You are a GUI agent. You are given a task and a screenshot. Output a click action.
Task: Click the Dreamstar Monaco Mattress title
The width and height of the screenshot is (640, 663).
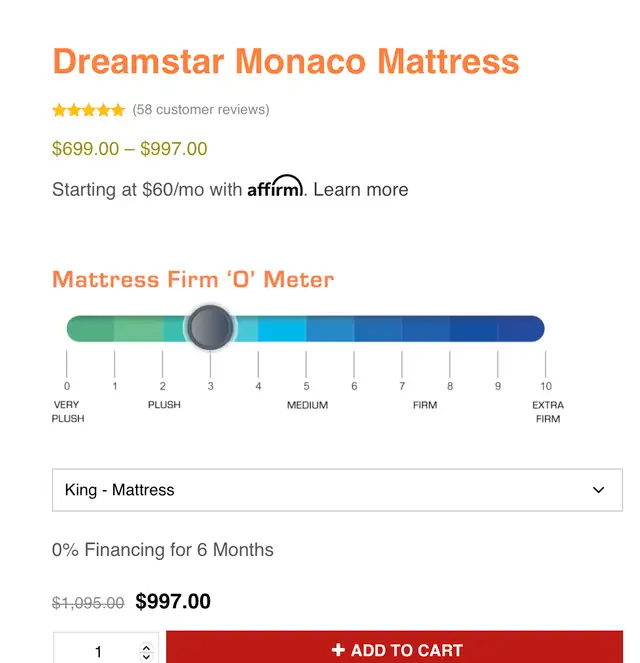286,62
